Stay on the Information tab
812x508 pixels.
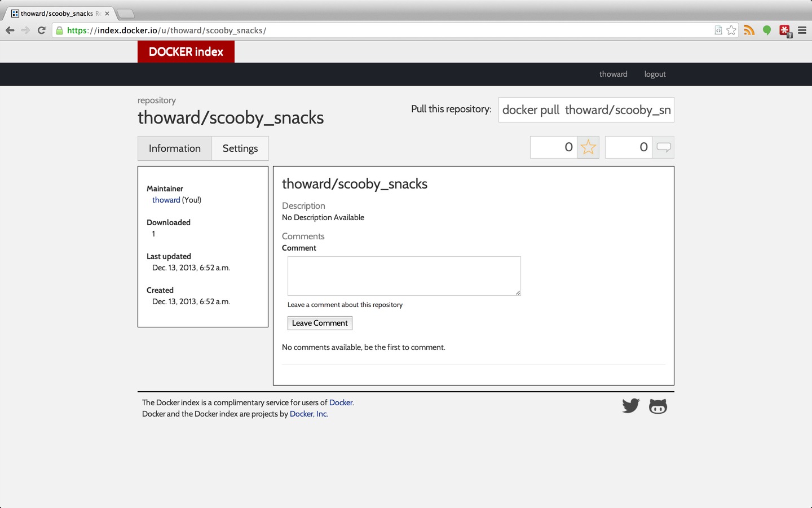[174, 148]
